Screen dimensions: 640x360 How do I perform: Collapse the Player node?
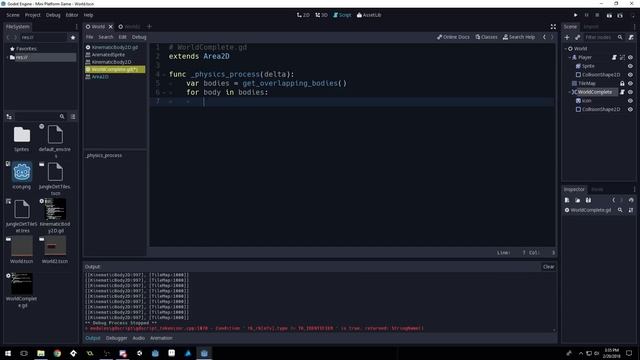click(x=570, y=58)
